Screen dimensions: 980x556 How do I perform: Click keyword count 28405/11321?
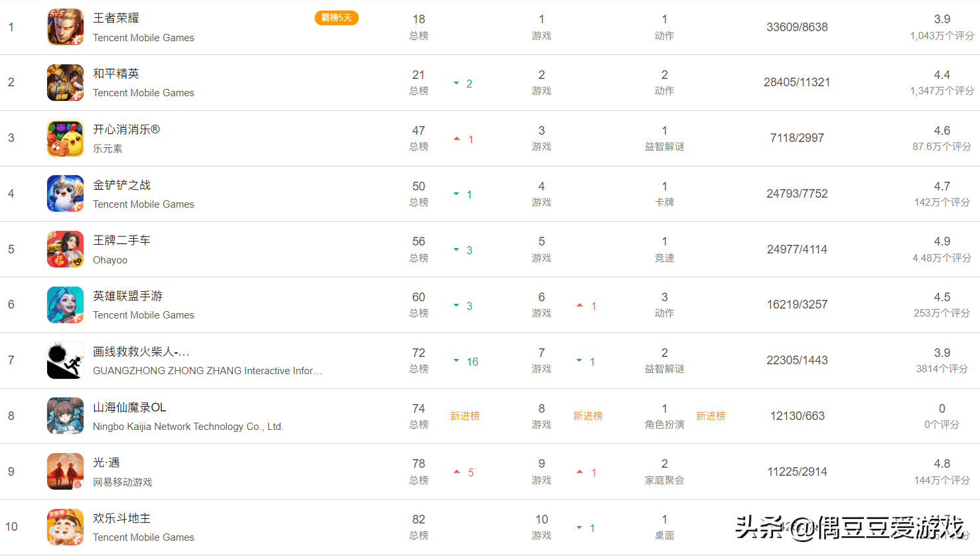(x=797, y=82)
